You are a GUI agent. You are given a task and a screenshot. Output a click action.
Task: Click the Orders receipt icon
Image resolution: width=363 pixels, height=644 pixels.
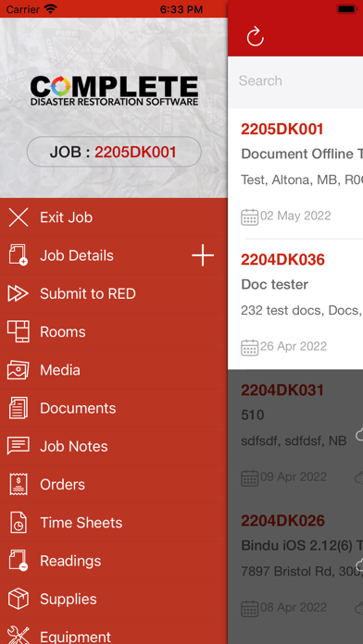pos(19,484)
